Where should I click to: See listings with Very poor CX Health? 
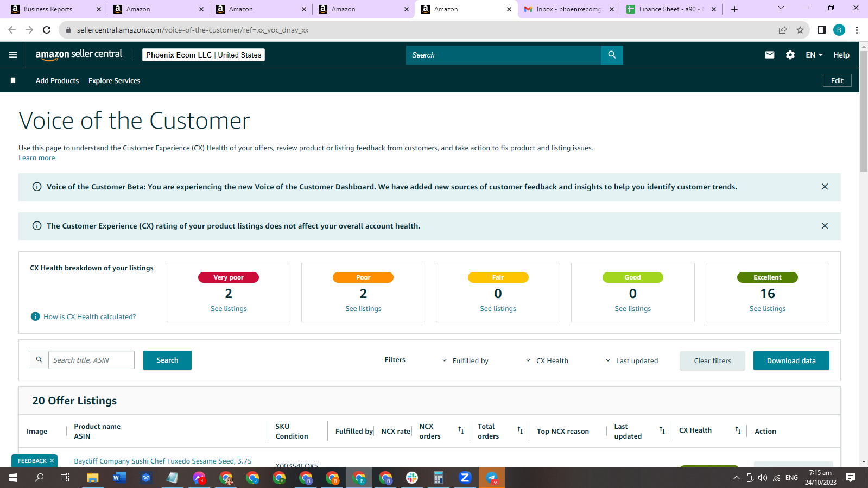pos(229,308)
